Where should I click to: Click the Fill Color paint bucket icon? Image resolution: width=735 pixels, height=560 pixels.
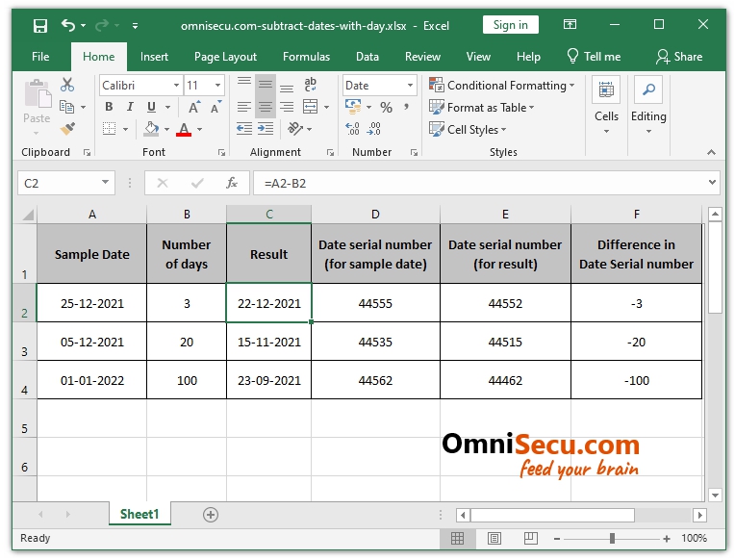coord(151,129)
